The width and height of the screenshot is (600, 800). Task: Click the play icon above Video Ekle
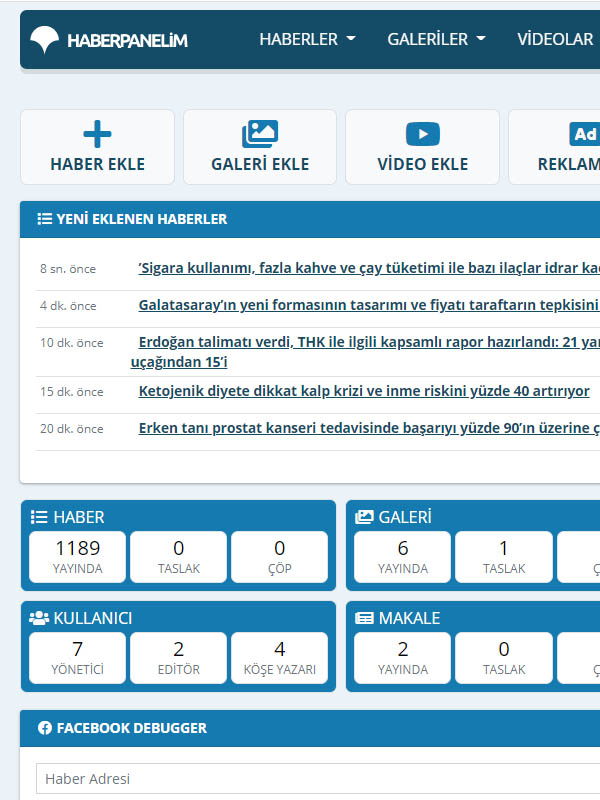(x=422, y=134)
